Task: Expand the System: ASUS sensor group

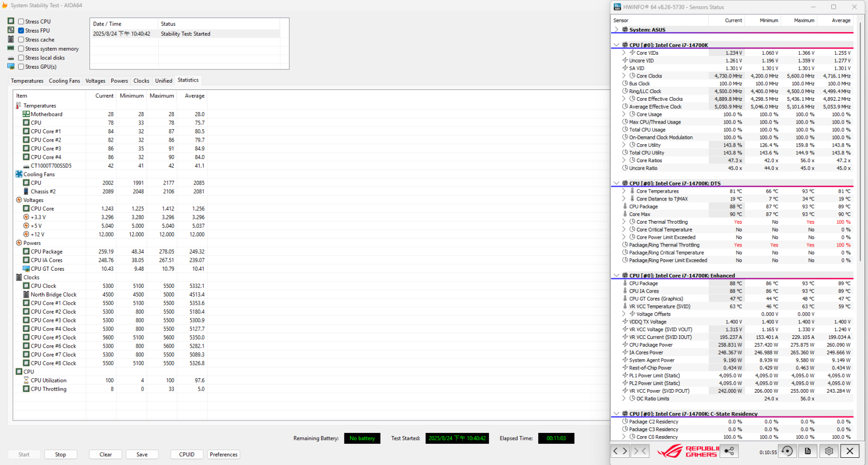Action: (x=616, y=30)
